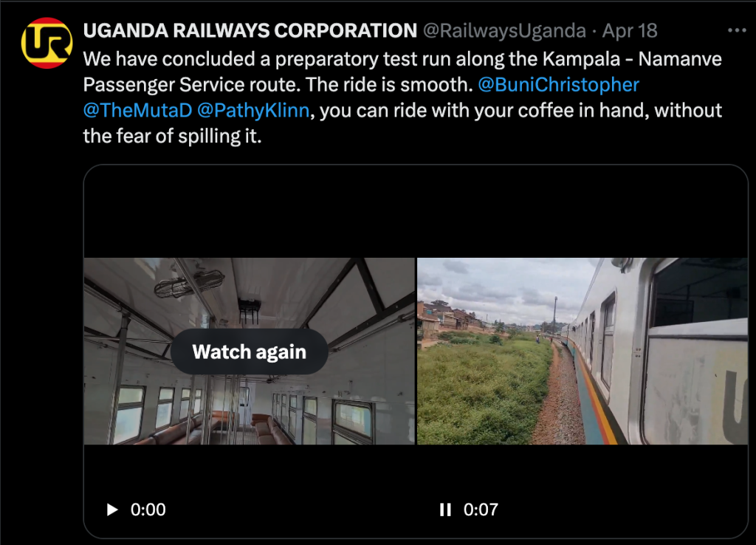The image size is (756, 545).
Task: Open the @TheMutaD mention link
Action: (x=137, y=111)
